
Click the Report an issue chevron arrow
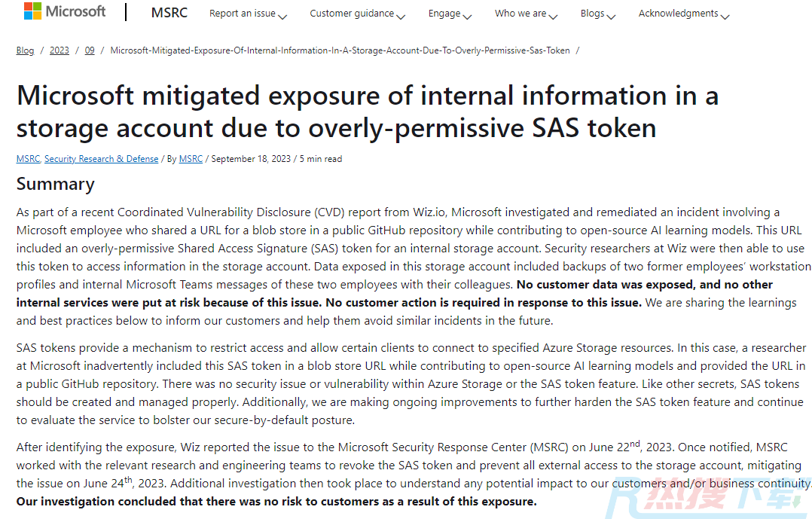282,17
